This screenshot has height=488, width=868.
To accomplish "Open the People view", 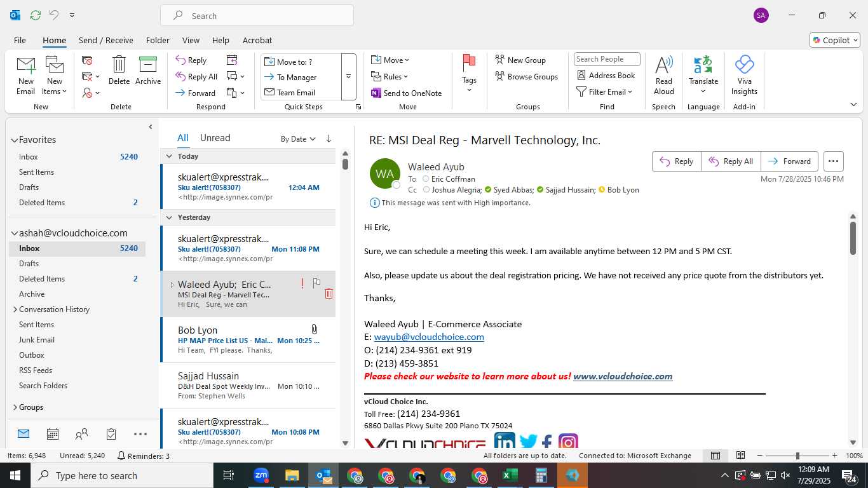I will coord(81,434).
